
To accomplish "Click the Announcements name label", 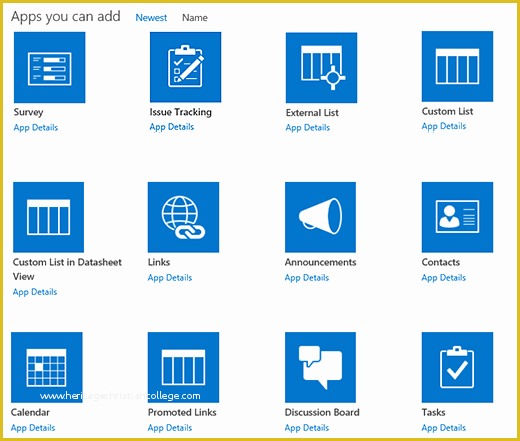I will [x=320, y=262].
